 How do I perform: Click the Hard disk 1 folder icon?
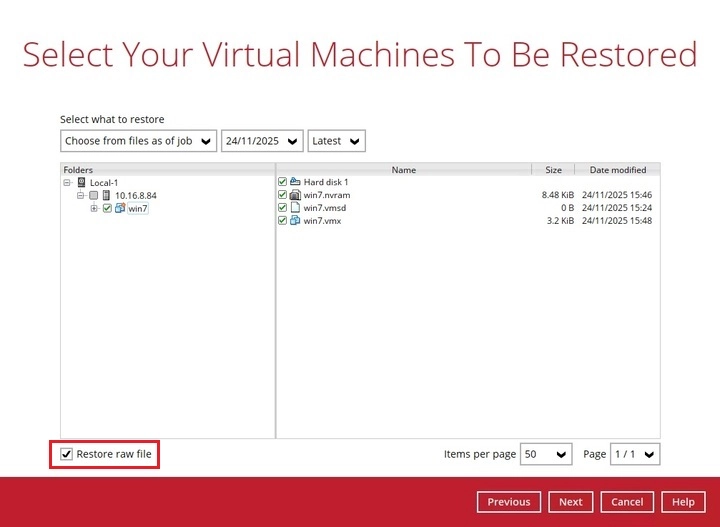click(295, 182)
